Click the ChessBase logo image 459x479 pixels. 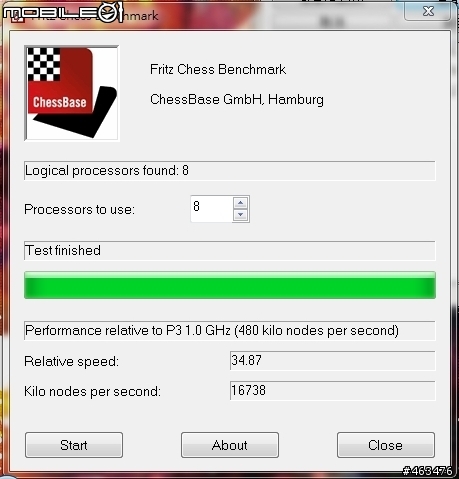pos(72,93)
